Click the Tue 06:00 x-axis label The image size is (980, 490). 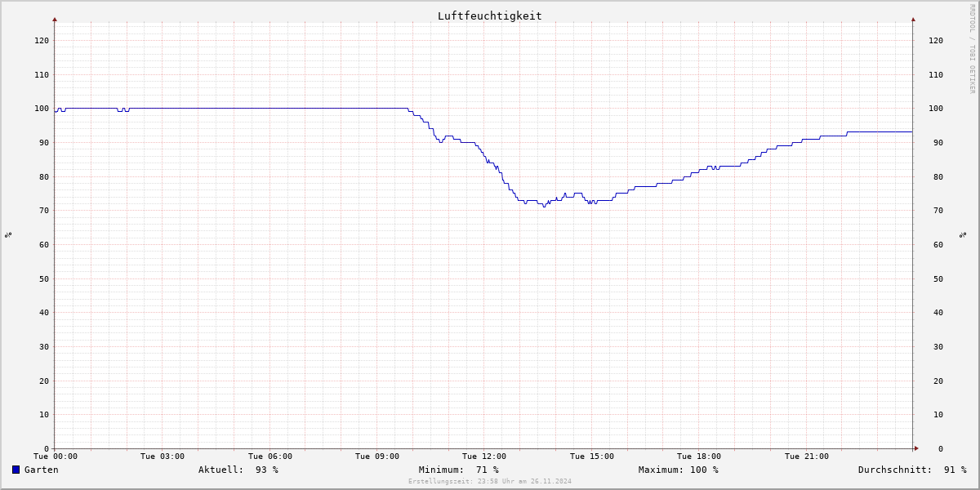click(270, 457)
